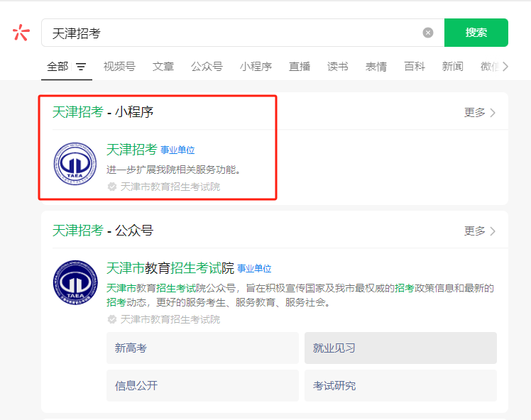Click verified badge icon under the official account
Viewport: 531px width, 420px height.
pos(112,319)
